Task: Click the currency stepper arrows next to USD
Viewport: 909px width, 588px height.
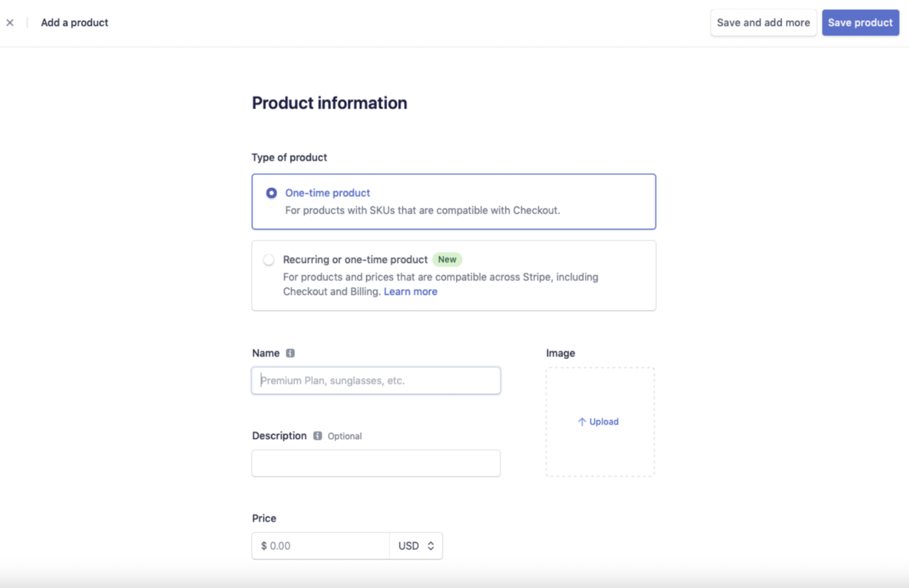Action: [x=431, y=546]
